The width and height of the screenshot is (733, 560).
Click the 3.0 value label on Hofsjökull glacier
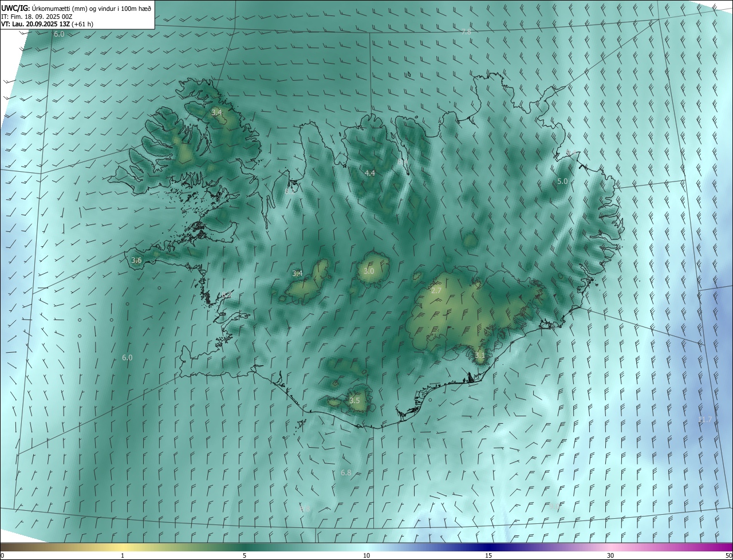[x=369, y=271]
